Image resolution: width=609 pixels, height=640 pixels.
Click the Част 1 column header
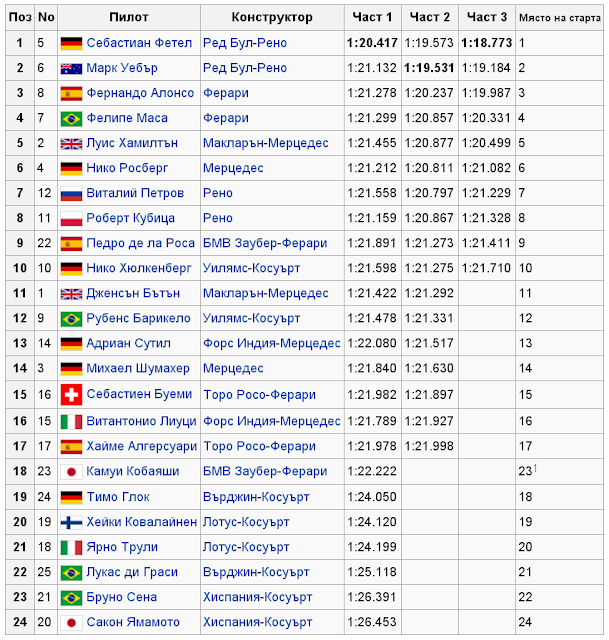point(372,17)
